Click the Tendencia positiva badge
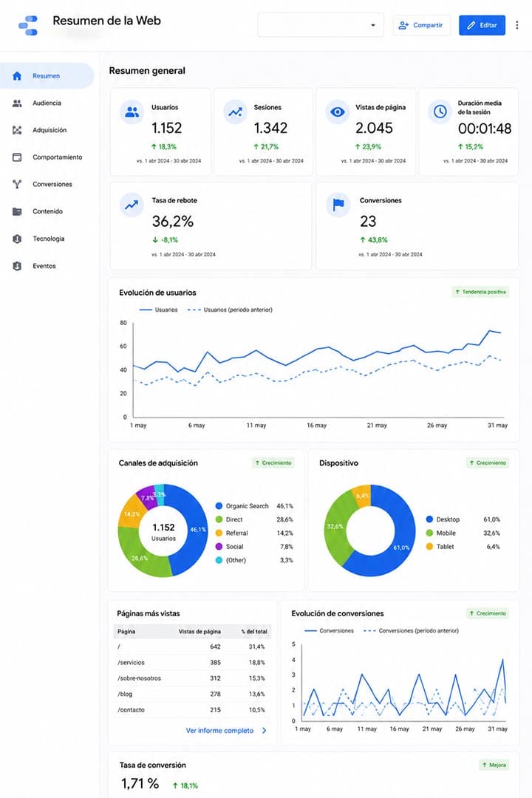532x798 pixels. point(480,292)
